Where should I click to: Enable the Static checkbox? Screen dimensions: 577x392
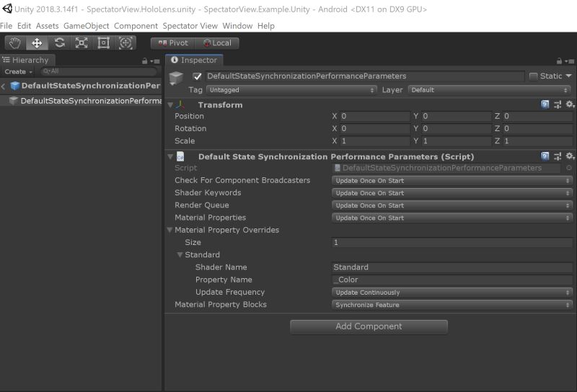click(533, 76)
